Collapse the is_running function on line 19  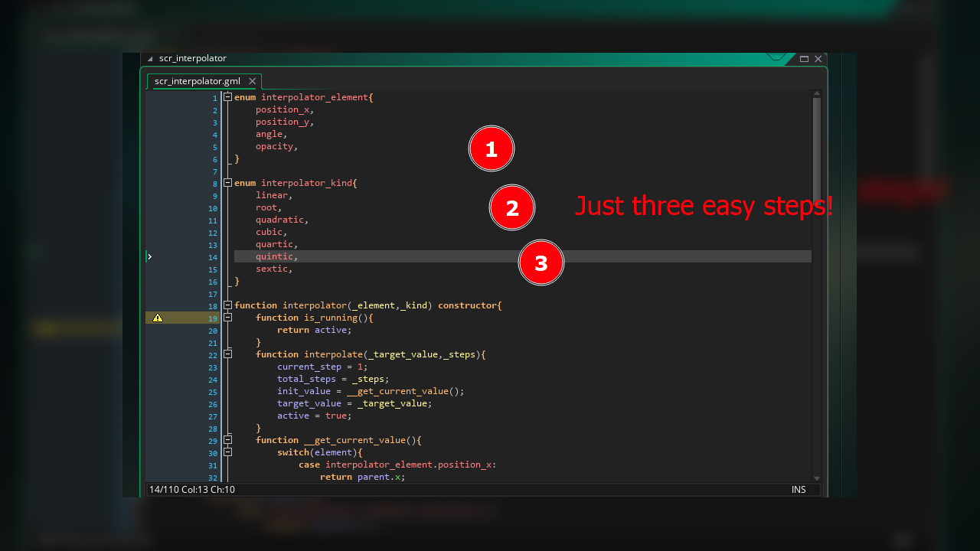[x=228, y=318]
